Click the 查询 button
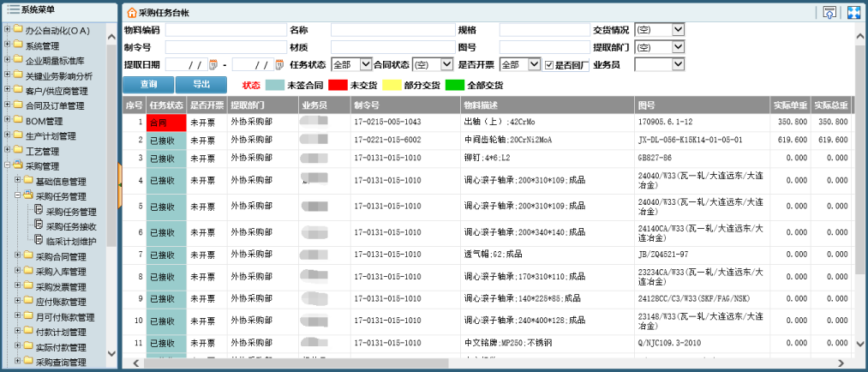The image size is (868, 372). [x=148, y=85]
